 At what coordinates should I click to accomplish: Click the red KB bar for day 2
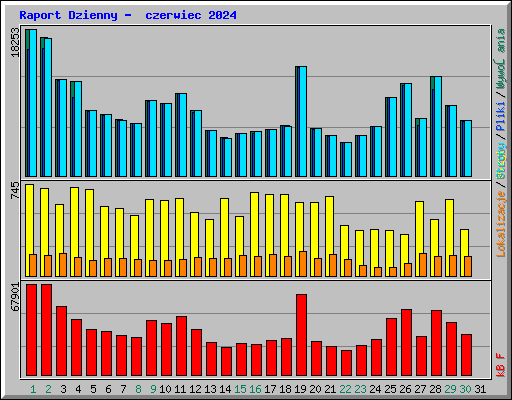pyautogui.click(x=46, y=330)
